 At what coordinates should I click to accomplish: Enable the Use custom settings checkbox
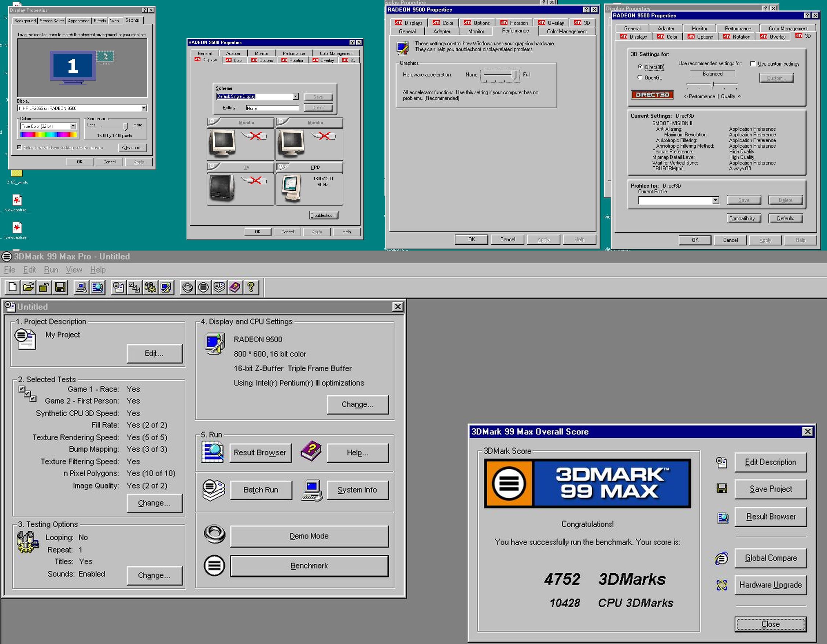pos(753,64)
